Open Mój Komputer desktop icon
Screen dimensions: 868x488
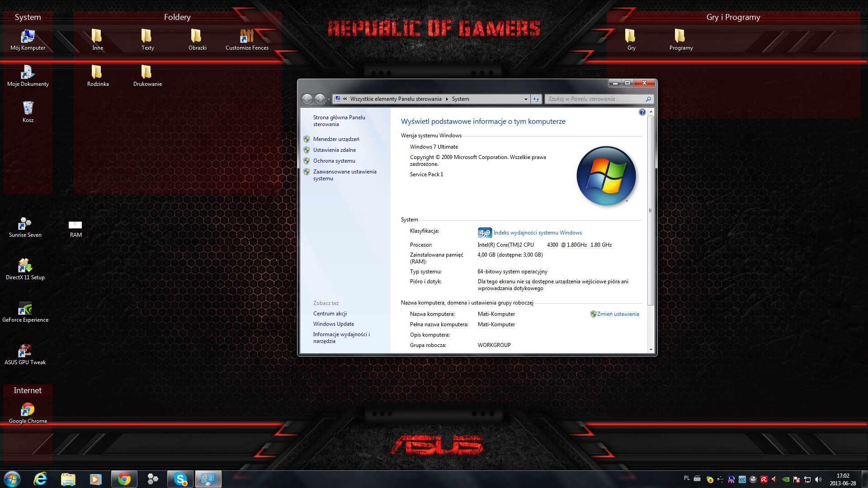coord(28,40)
